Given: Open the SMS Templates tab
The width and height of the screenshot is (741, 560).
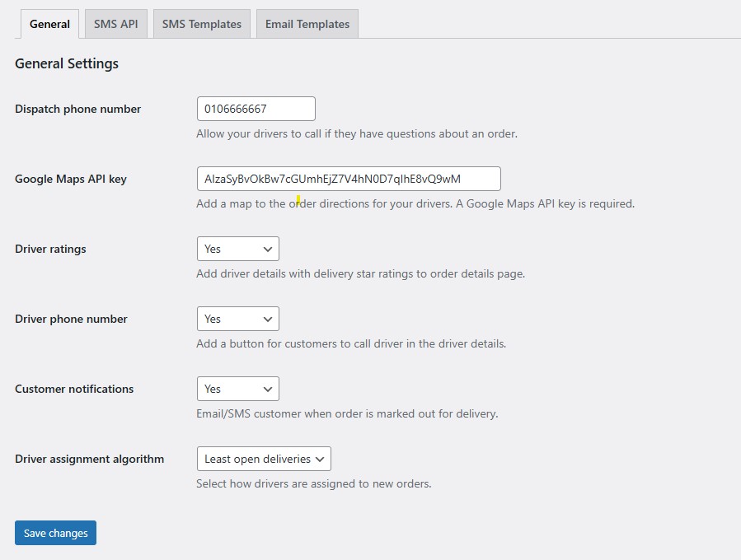Looking at the screenshot, I should pos(201,24).
